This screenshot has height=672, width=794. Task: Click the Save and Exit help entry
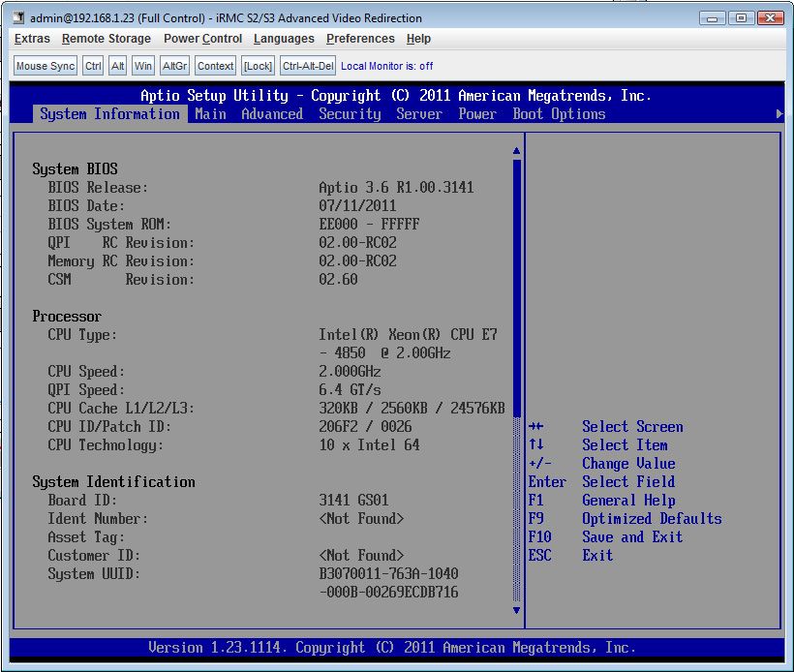[x=632, y=536]
